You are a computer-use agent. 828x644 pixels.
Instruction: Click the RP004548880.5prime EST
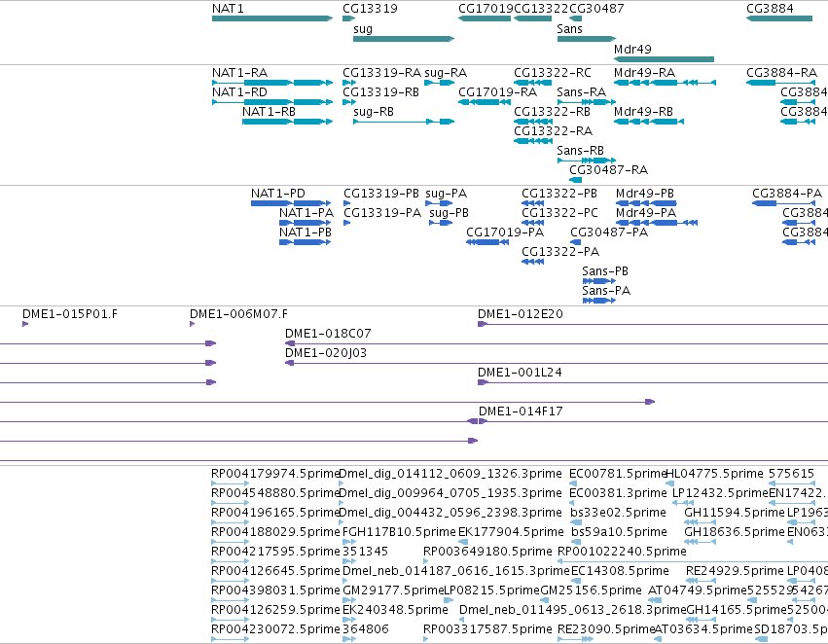231,503
